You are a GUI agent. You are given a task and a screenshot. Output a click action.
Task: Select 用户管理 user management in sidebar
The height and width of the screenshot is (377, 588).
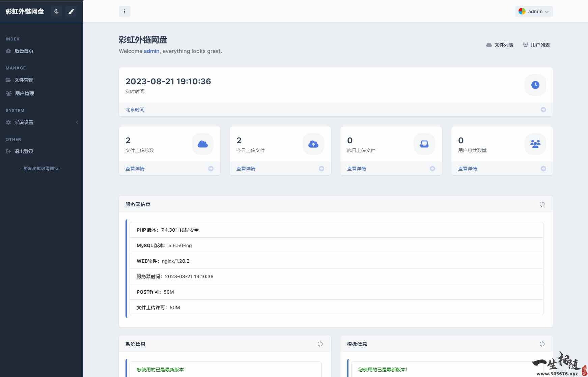click(x=24, y=93)
